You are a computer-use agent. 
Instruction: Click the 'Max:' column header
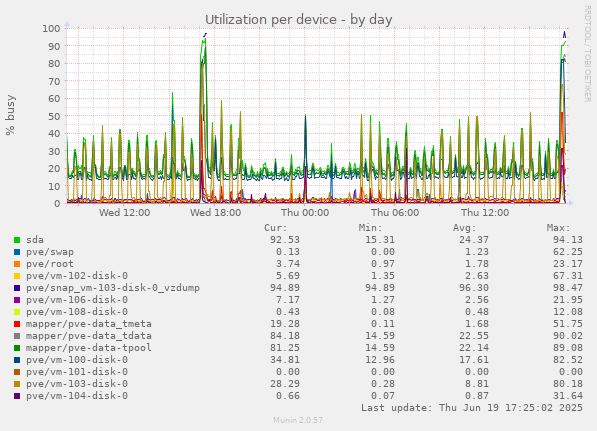click(559, 228)
